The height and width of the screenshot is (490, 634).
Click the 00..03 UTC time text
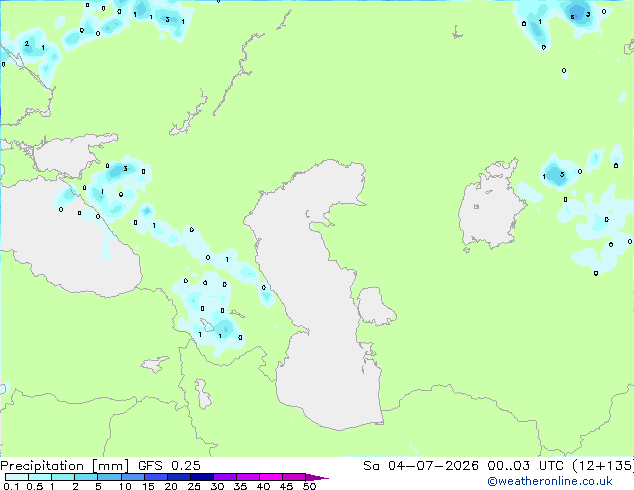pos(525,466)
